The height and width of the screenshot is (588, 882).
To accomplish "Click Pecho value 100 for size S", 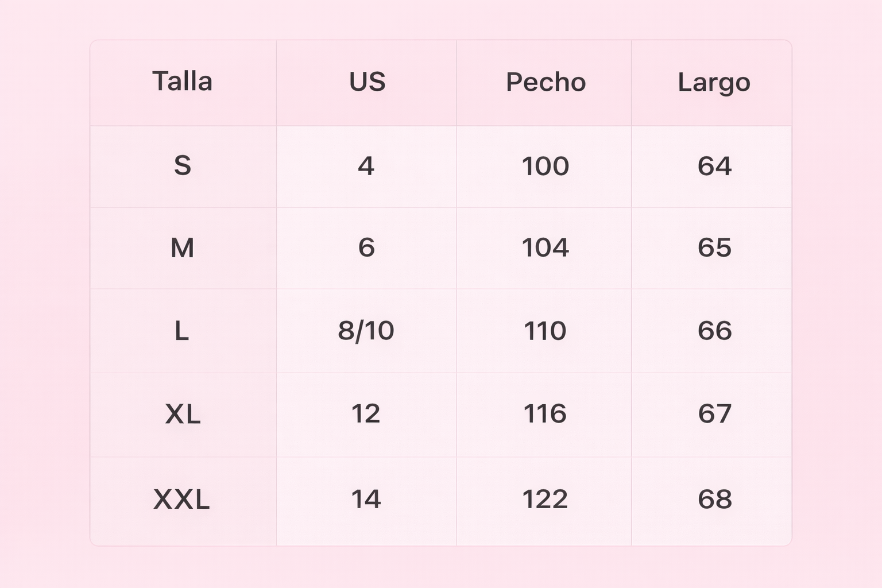I will (x=545, y=166).
